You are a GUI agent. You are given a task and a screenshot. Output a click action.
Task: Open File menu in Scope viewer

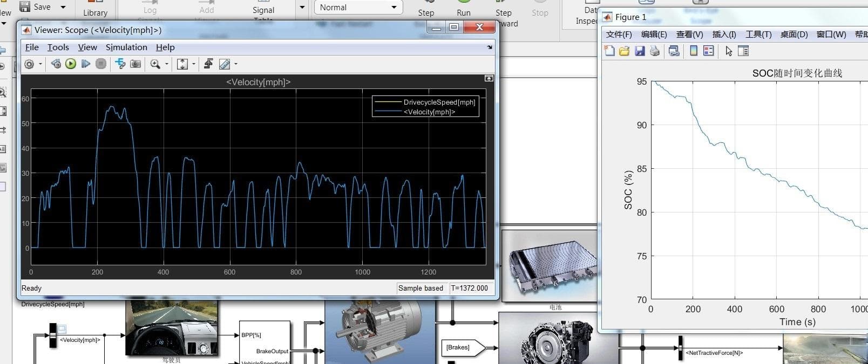coord(32,47)
